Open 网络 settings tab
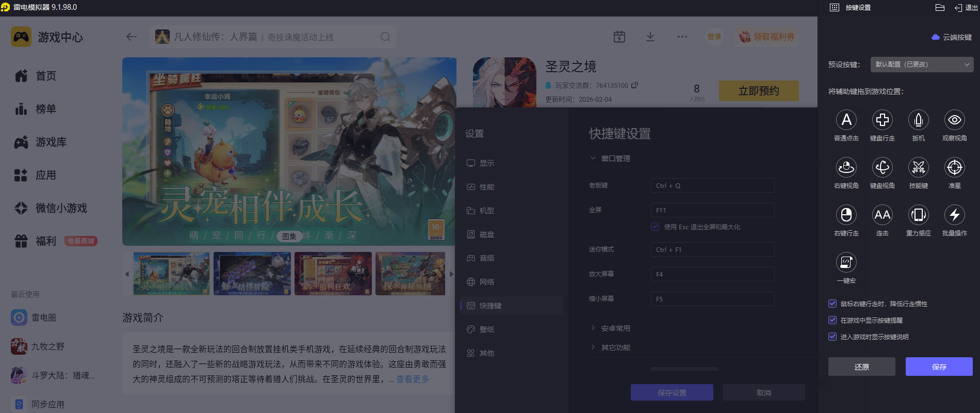 tap(512, 282)
